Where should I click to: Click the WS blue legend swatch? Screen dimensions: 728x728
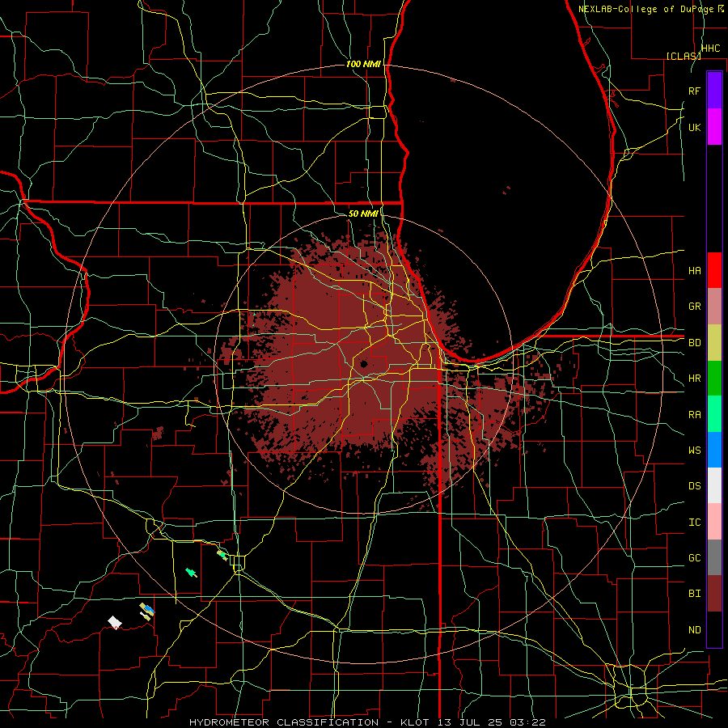(x=714, y=450)
